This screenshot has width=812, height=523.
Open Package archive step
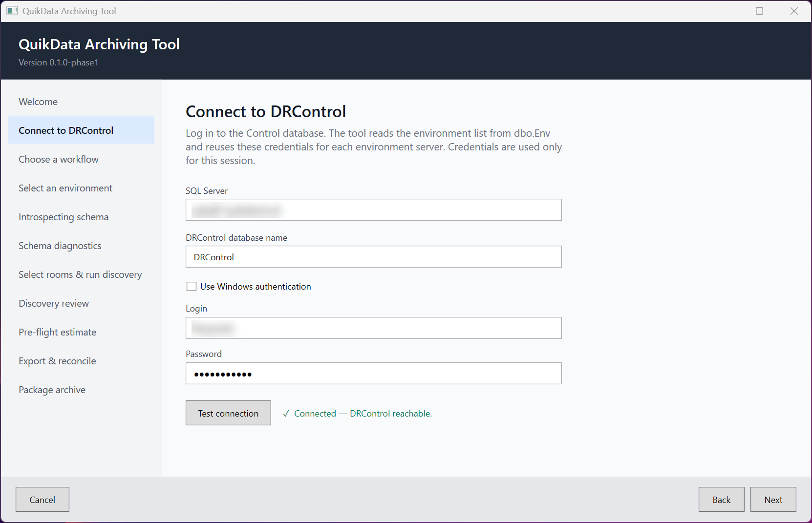81,390
